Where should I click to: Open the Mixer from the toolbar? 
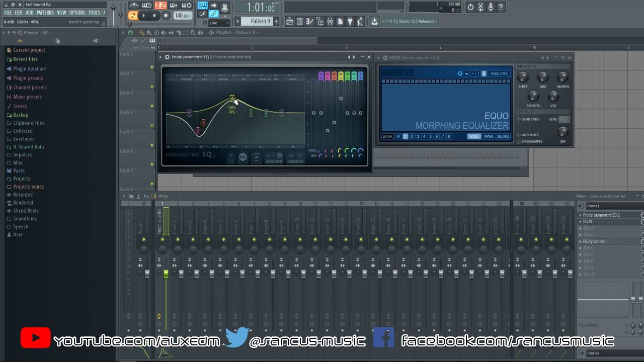coord(330,21)
